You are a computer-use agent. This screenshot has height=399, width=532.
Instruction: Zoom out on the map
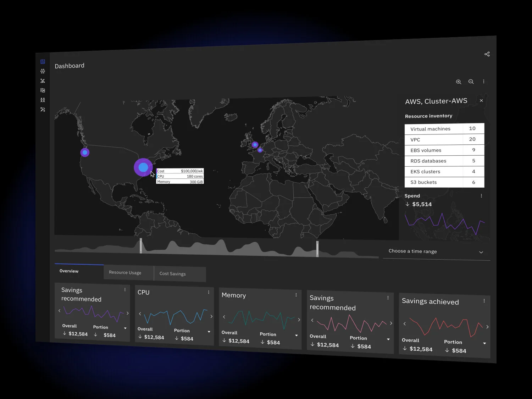point(471,82)
